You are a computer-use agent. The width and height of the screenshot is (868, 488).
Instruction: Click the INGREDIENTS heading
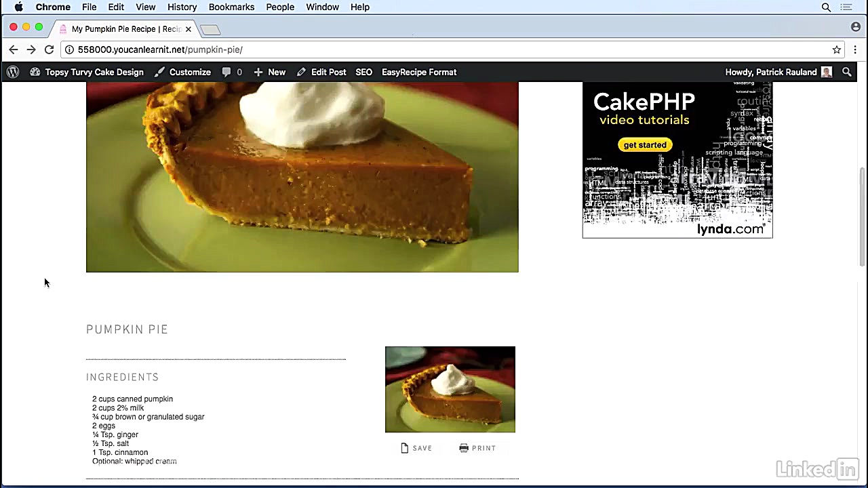tap(122, 378)
